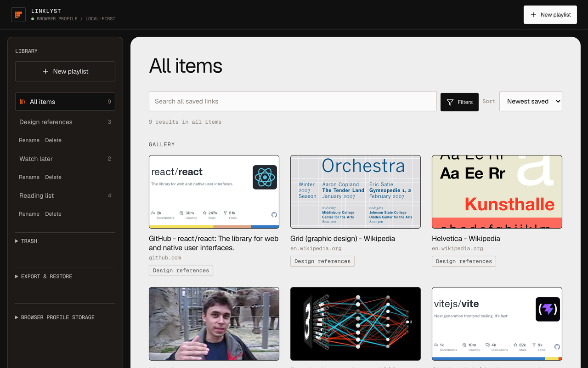Open the neural network diagram thumbnail
The height and width of the screenshot is (368, 588).
coord(356,324)
